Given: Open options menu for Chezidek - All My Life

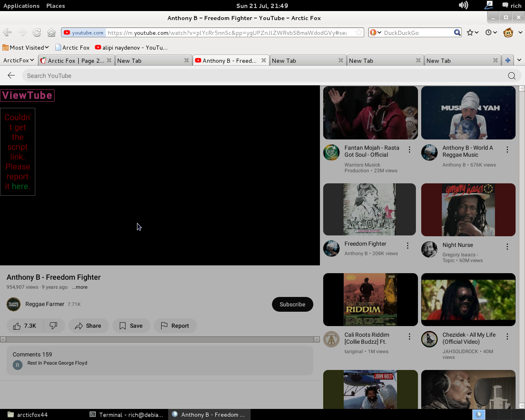Looking at the screenshot, I should tap(507, 336).
